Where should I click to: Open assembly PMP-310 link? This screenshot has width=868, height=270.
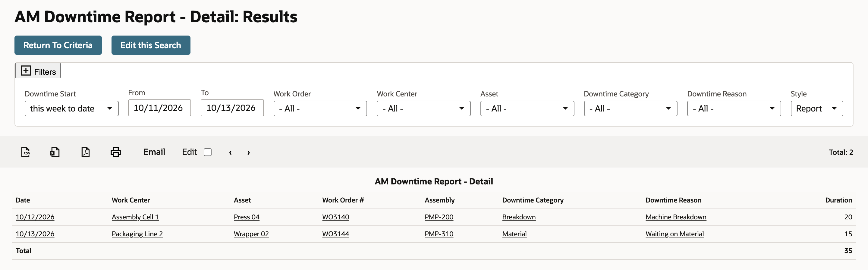click(x=439, y=234)
